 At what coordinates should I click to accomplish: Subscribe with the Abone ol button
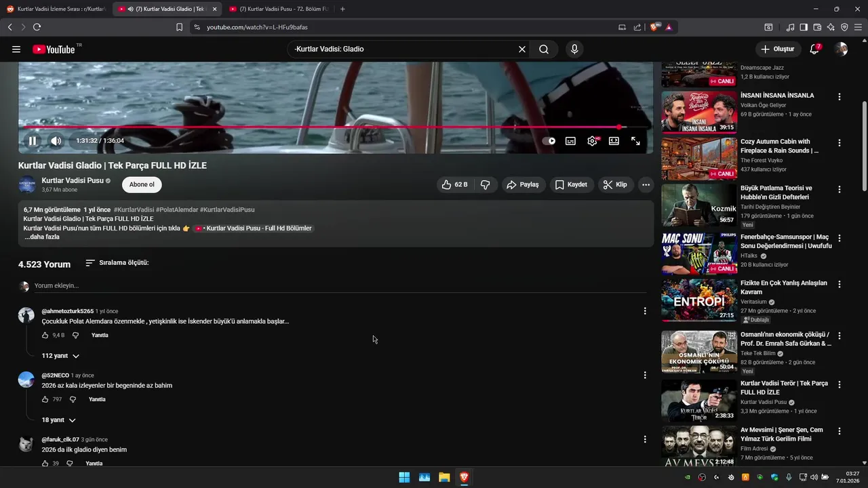(142, 184)
